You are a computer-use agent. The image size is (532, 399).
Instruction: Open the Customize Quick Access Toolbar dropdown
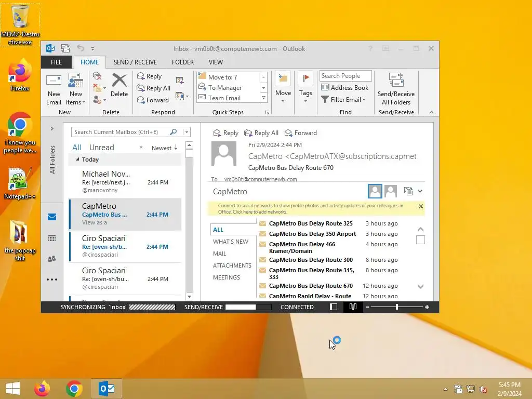coord(92,49)
